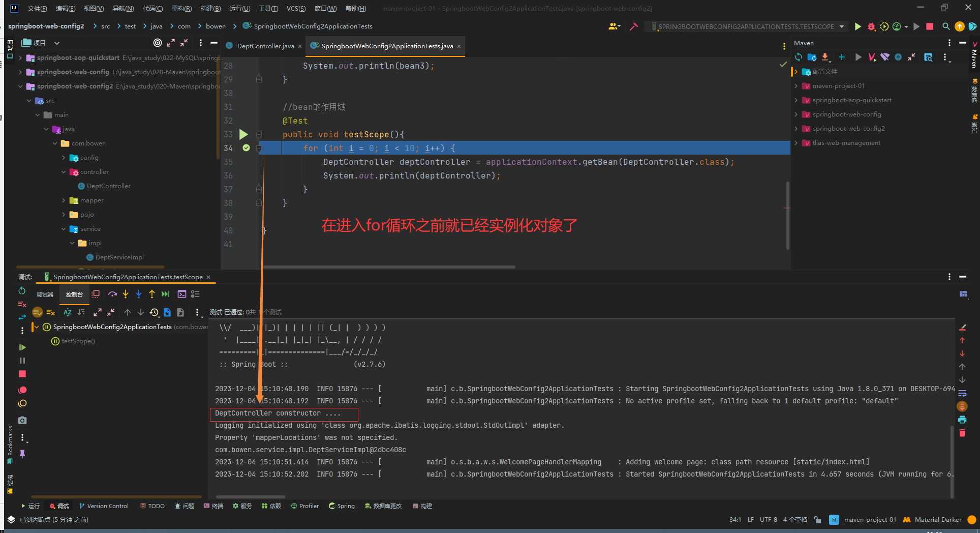Screen dimensions: 980x533
Task: Toggle soft-wrap in console
Action: tap(962, 393)
